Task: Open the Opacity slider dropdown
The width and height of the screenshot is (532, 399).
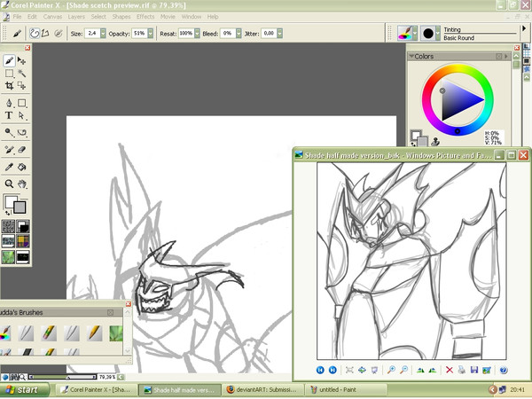Action: (x=151, y=33)
